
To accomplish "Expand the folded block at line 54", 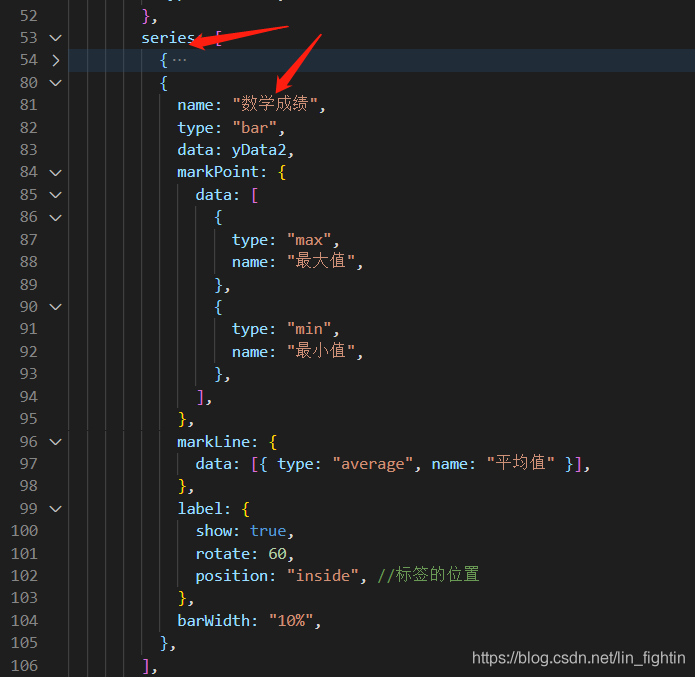I will [x=55, y=60].
